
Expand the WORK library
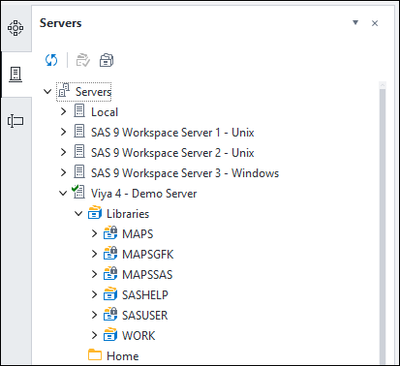[x=94, y=335]
